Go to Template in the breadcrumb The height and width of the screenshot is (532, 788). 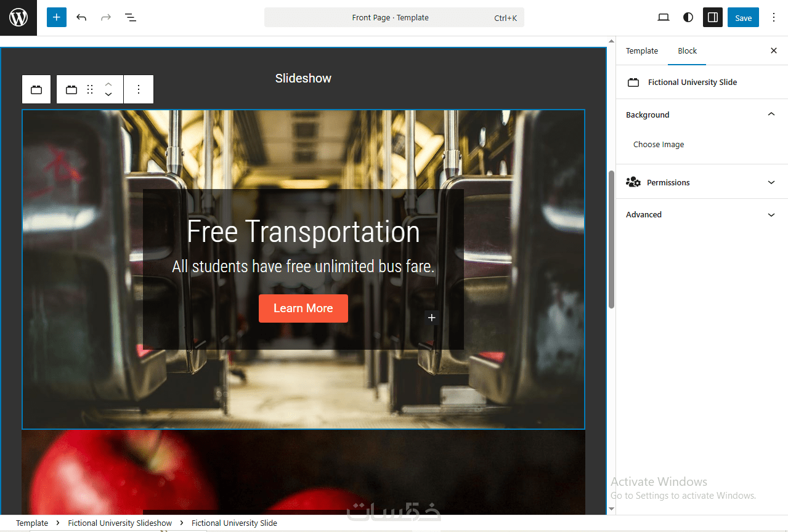(x=32, y=523)
